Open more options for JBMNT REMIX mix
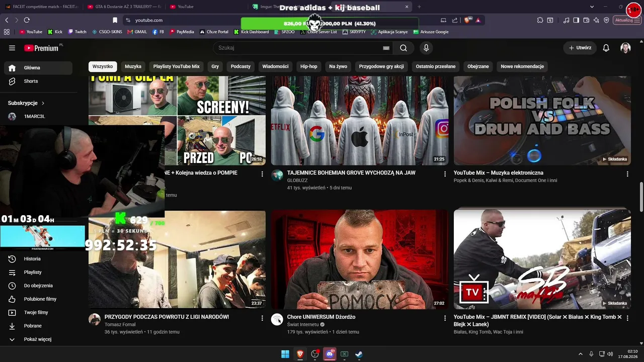Screen dimensions: 644x362 [x=627, y=318]
